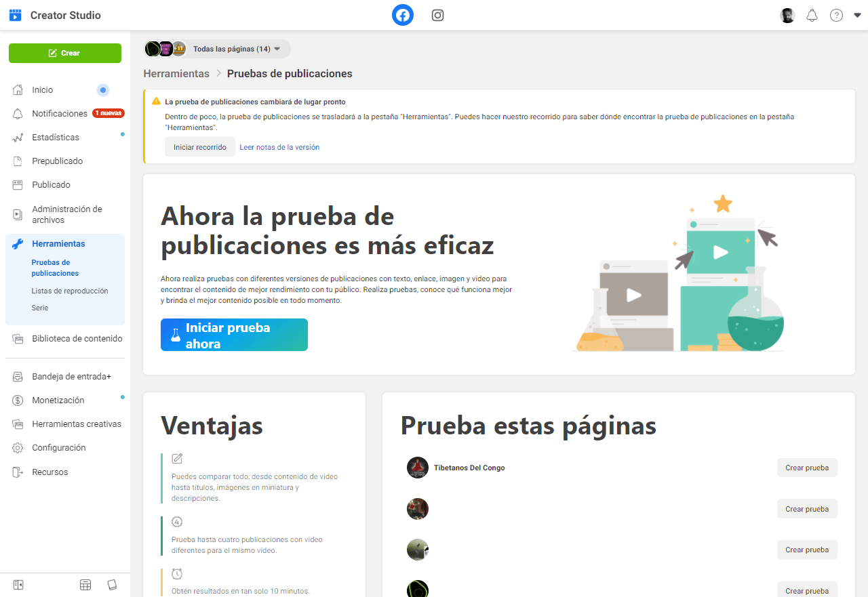Select the Inicio home icon
The image size is (868, 597).
tap(18, 89)
